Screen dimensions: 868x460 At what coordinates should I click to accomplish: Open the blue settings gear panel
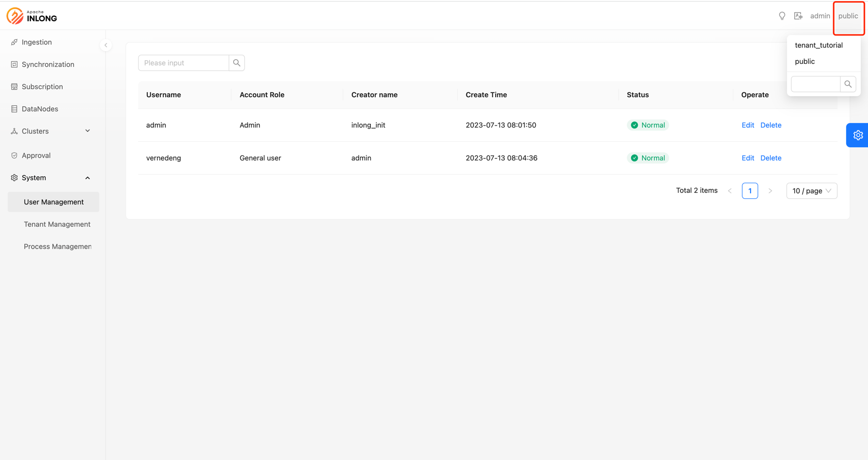(857, 135)
